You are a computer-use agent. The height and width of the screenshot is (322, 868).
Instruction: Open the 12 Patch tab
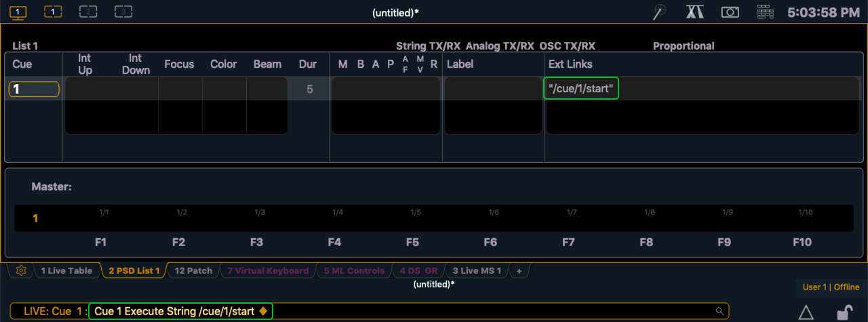193,270
